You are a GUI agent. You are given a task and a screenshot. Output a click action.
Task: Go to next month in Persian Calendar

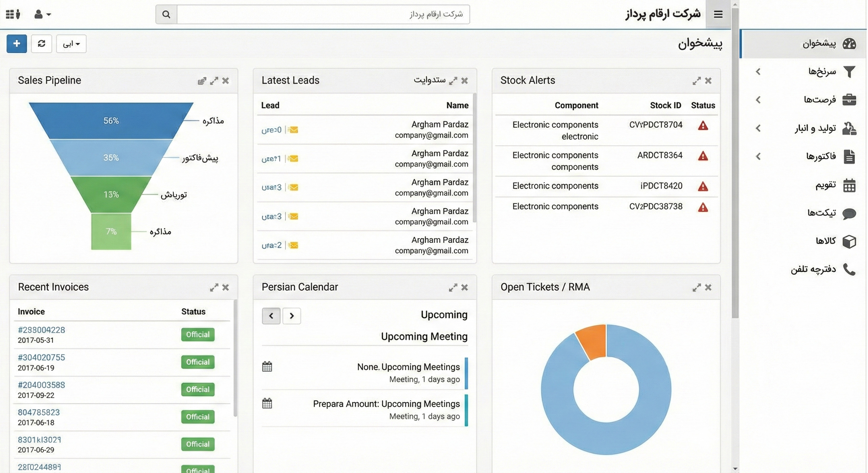point(292,316)
